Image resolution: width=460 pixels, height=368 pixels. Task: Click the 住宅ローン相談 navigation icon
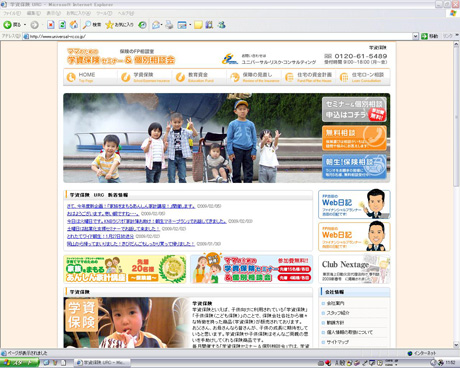[x=344, y=77]
